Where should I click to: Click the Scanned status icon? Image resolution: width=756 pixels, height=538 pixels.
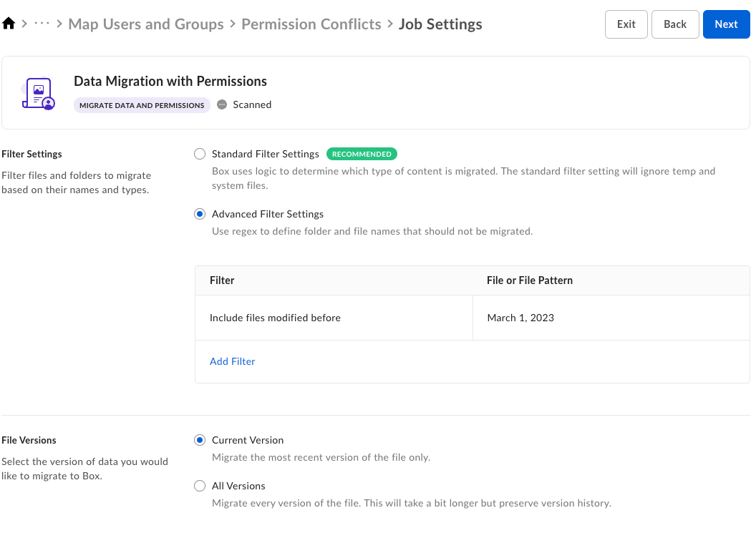point(222,104)
